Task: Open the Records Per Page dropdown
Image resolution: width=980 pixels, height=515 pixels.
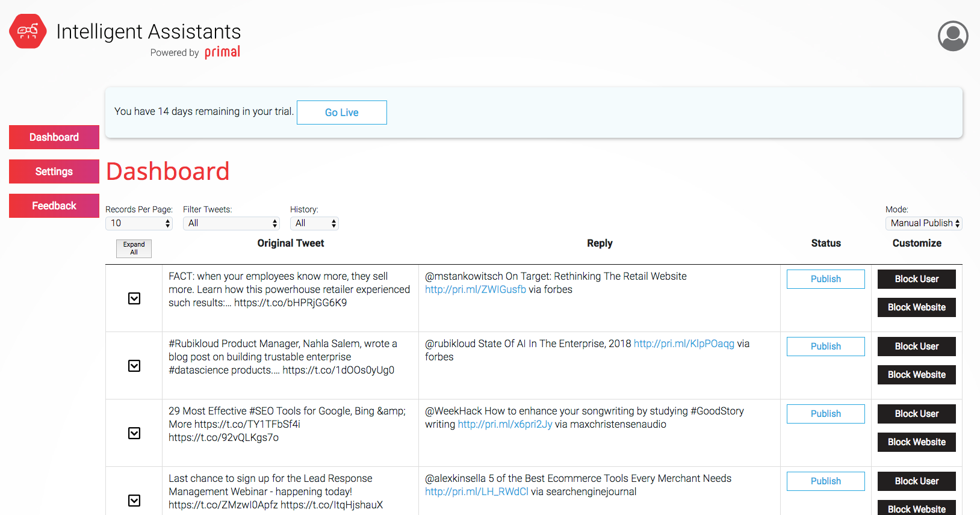Action: pos(139,223)
